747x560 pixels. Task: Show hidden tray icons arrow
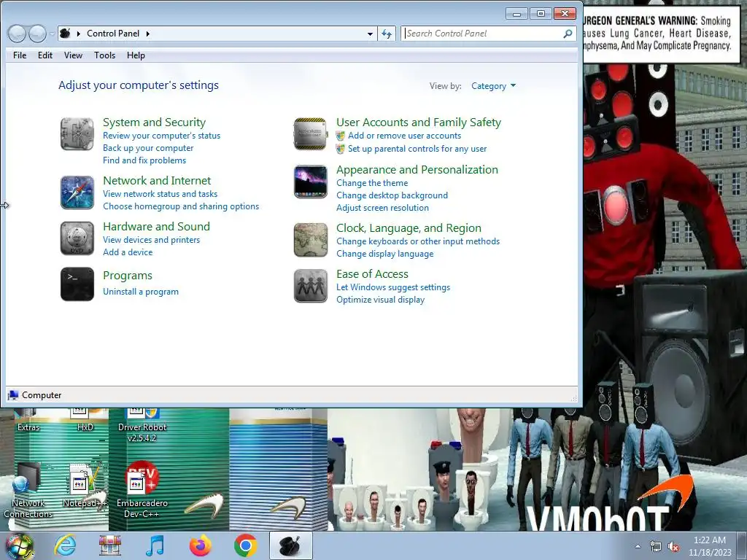pos(638,547)
